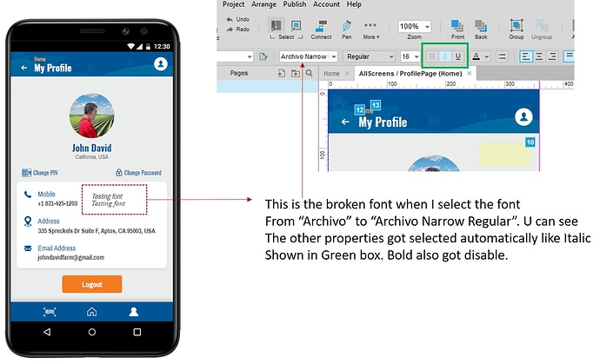
Task: Close the AllScreens / ProfilePage tab
Action: tap(468, 74)
